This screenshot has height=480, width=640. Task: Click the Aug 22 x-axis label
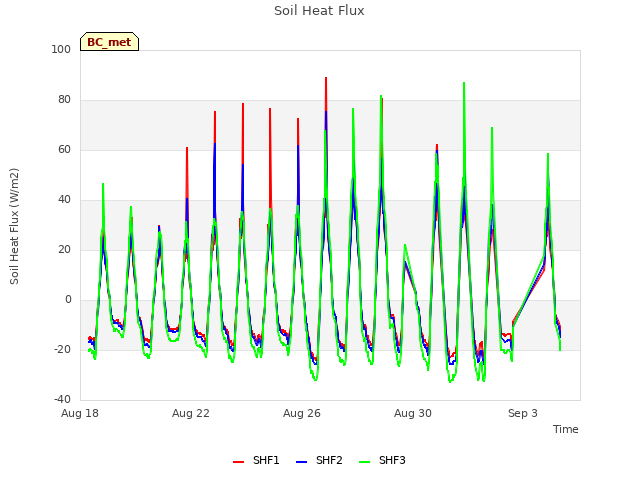point(191,413)
